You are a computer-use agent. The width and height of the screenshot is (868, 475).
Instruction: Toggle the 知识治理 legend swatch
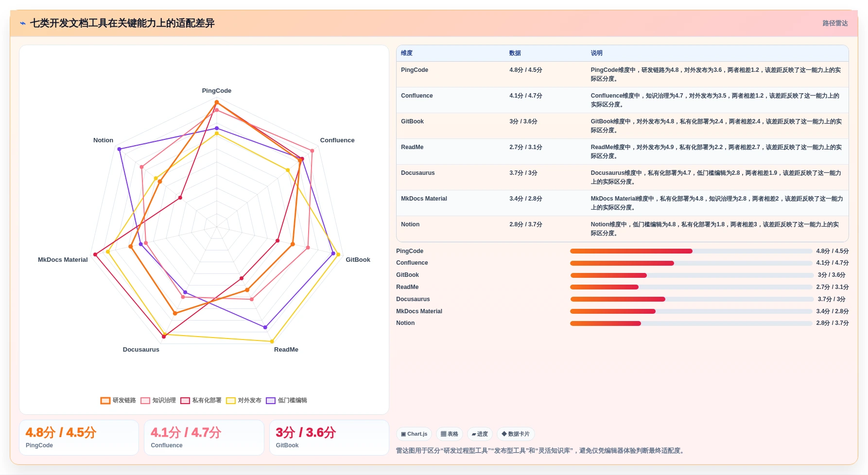[145, 401]
